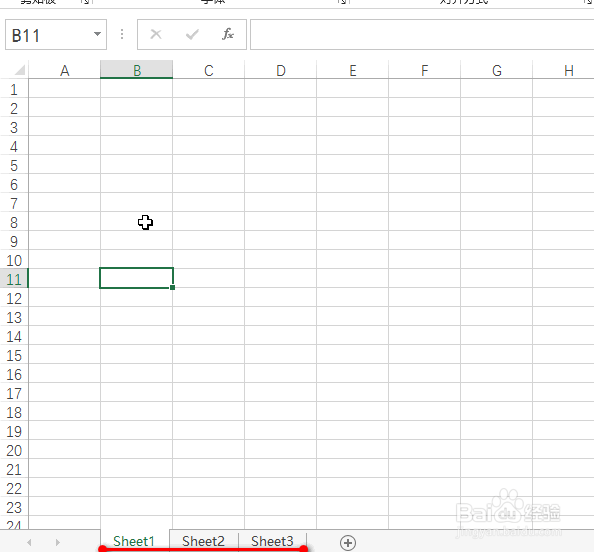Click the cancel entry X icon

tap(156, 34)
